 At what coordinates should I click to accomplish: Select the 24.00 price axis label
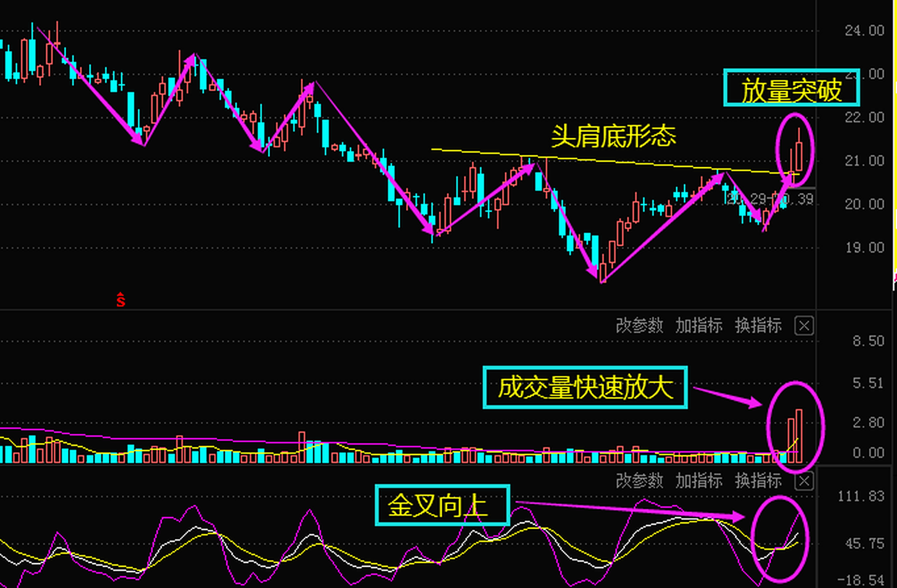[864, 31]
